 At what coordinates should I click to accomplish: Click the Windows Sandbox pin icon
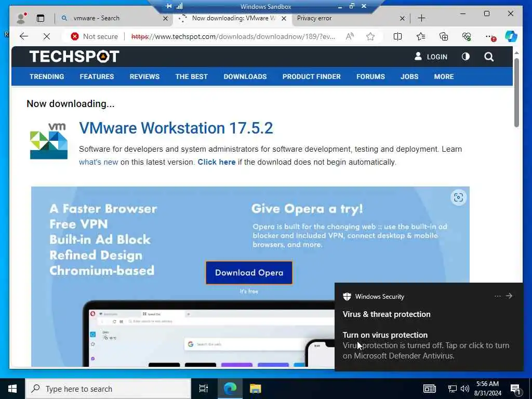pos(168,6)
